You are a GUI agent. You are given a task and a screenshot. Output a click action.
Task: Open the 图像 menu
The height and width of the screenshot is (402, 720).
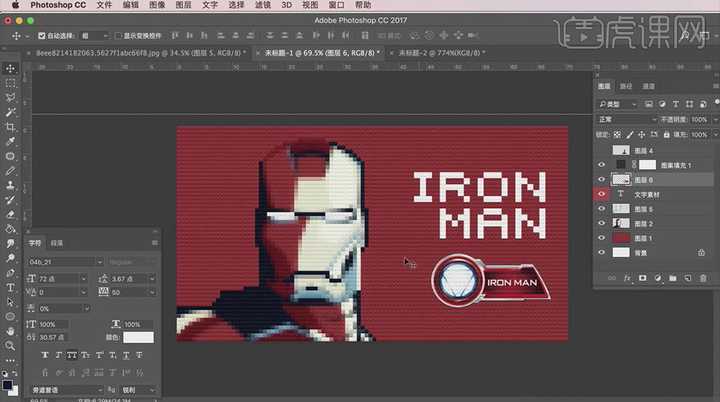157,5
